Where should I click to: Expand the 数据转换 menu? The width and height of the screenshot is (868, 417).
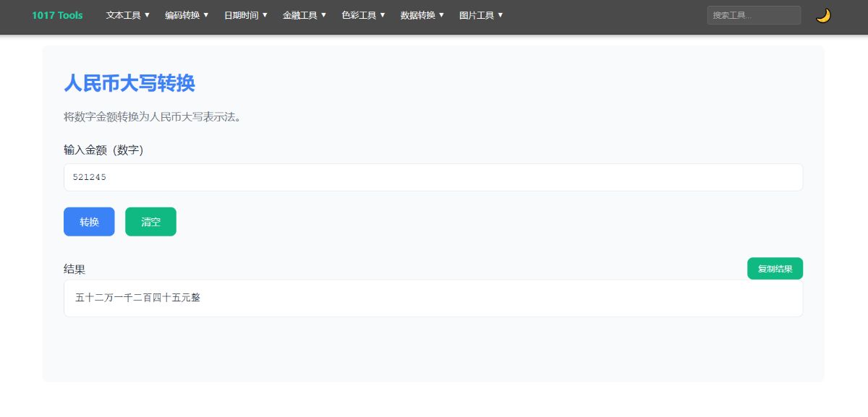421,15
